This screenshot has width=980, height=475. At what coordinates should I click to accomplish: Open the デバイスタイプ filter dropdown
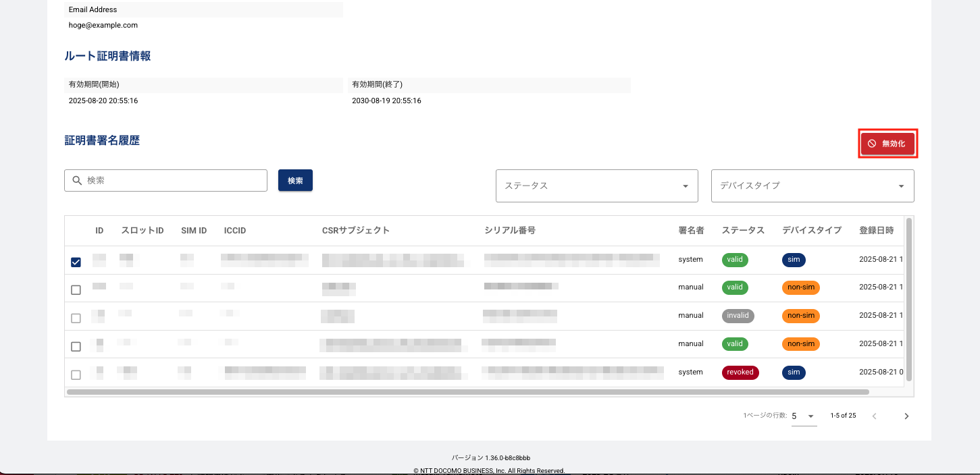tap(813, 186)
